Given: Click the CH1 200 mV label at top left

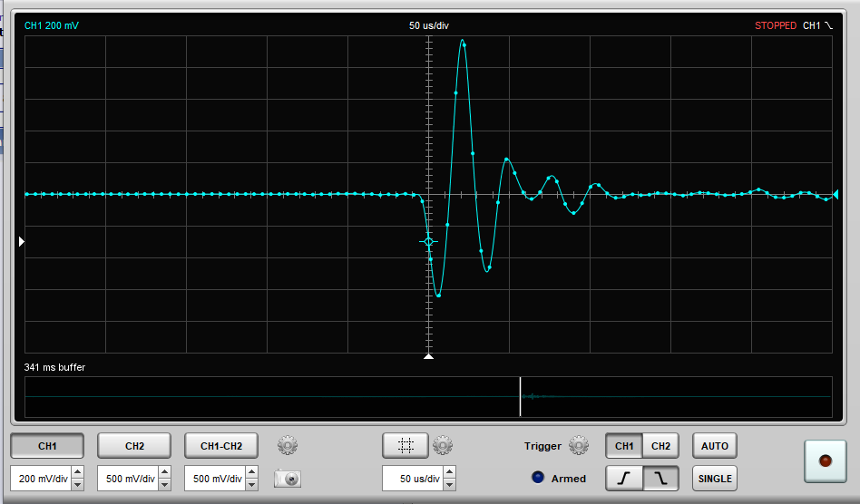Looking at the screenshot, I should [x=52, y=25].
